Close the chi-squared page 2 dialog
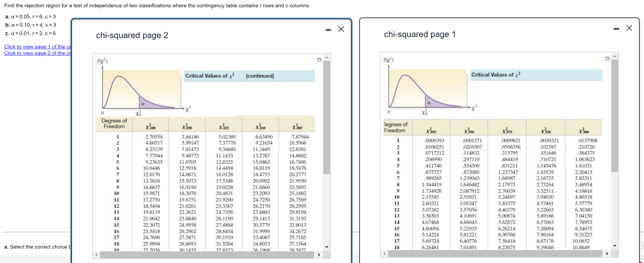The width and height of the screenshot is (644, 263). (x=341, y=29)
